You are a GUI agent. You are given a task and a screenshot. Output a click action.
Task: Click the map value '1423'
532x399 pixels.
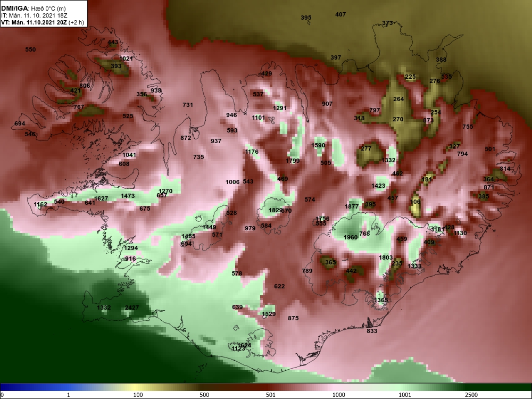point(378,186)
